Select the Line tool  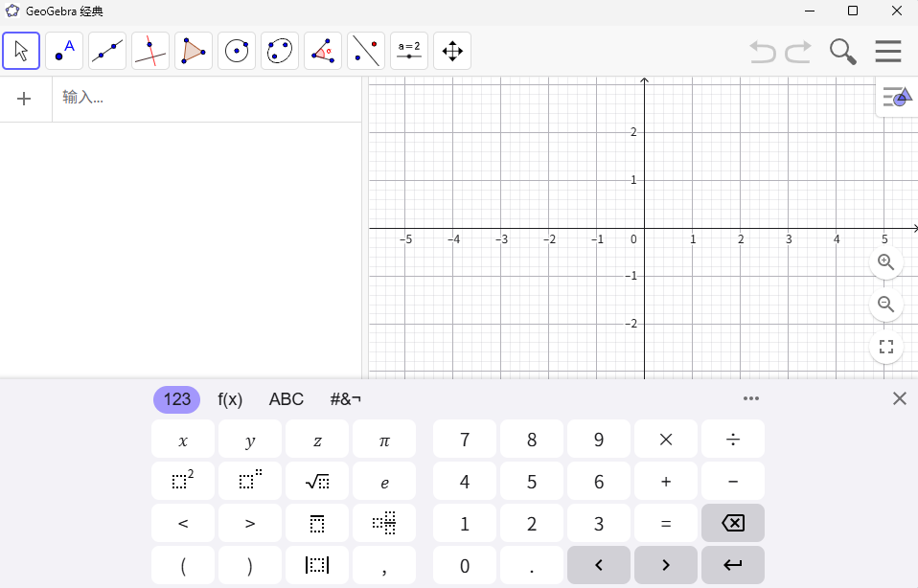tap(107, 50)
